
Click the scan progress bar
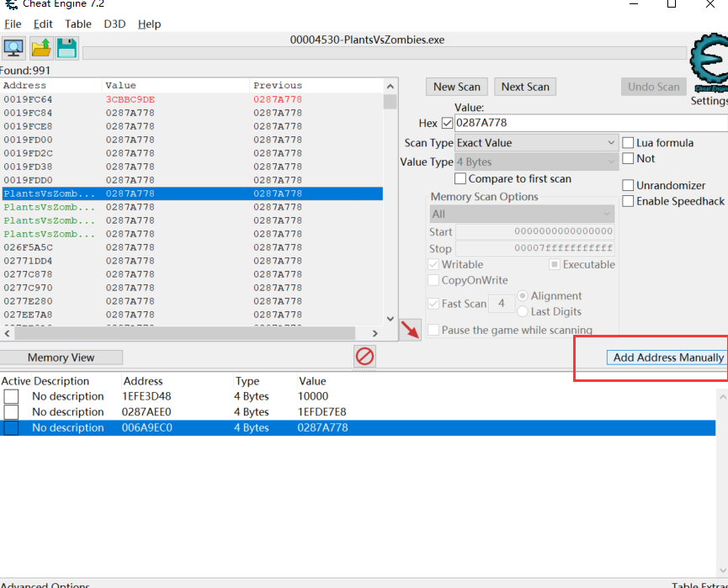pyautogui.click(x=385, y=53)
